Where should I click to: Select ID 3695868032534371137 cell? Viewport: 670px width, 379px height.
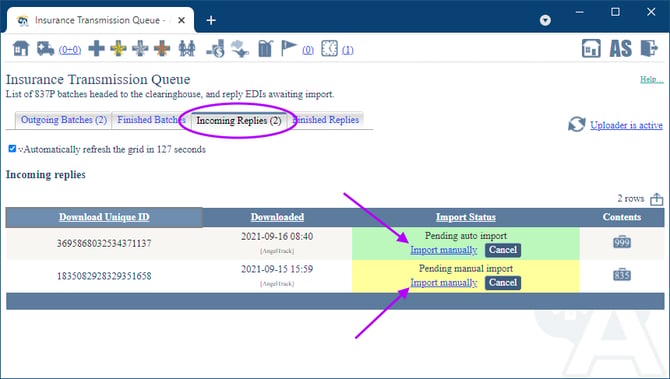[x=104, y=244]
